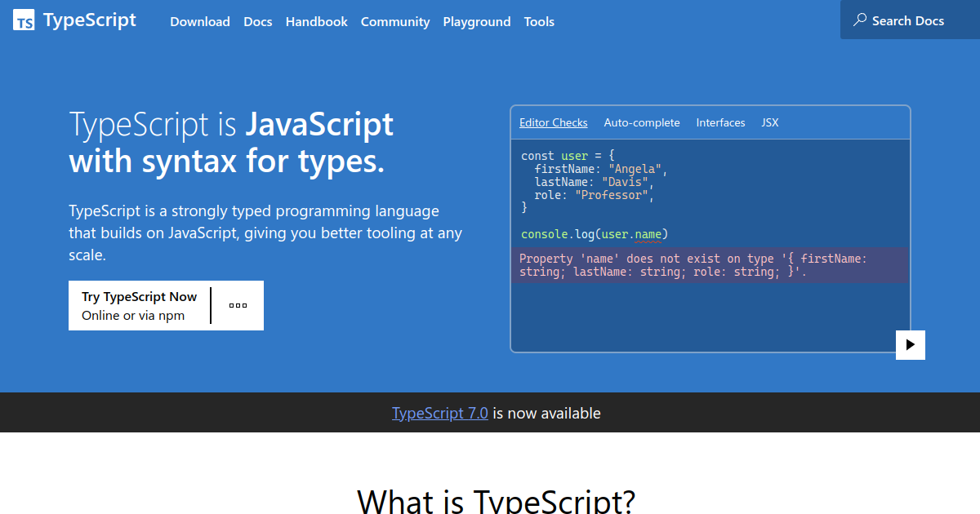Open the Download page
980x514 pixels.
click(x=200, y=22)
